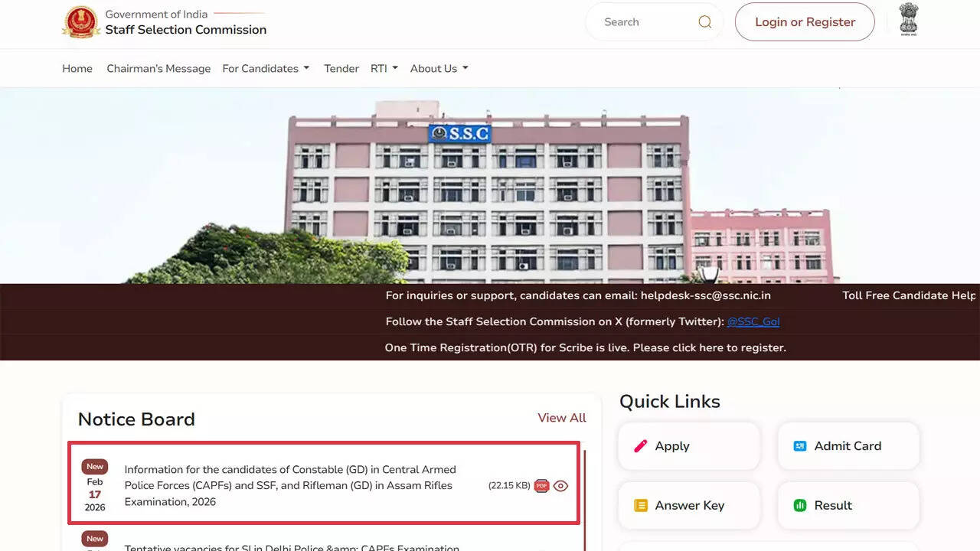Switch to the Tender menu item
The width and height of the screenshot is (980, 551).
(341, 68)
